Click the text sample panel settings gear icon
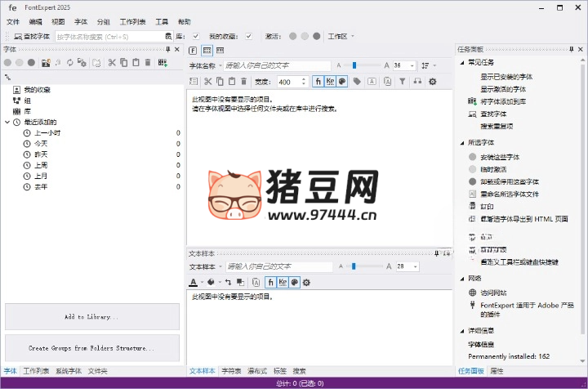 [x=306, y=283]
